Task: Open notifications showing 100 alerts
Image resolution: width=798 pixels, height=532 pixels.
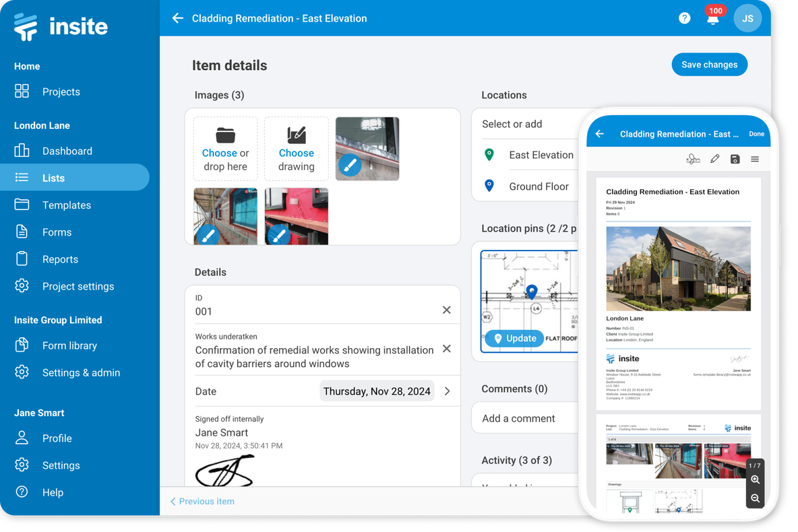Action: point(713,18)
